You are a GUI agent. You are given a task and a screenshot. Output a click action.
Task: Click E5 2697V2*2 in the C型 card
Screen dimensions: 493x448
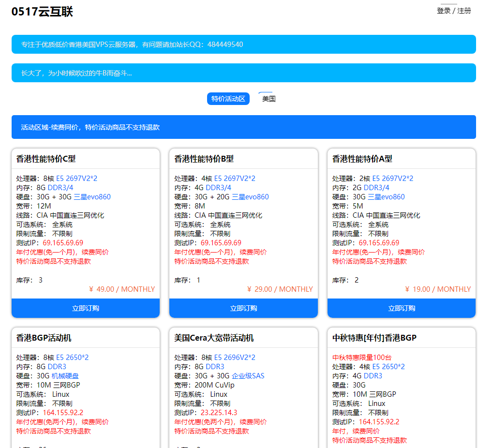click(77, 179)
